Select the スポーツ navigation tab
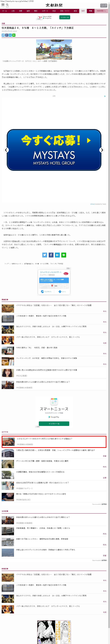This screenshot has width=110, height=644. coord(45,11)
